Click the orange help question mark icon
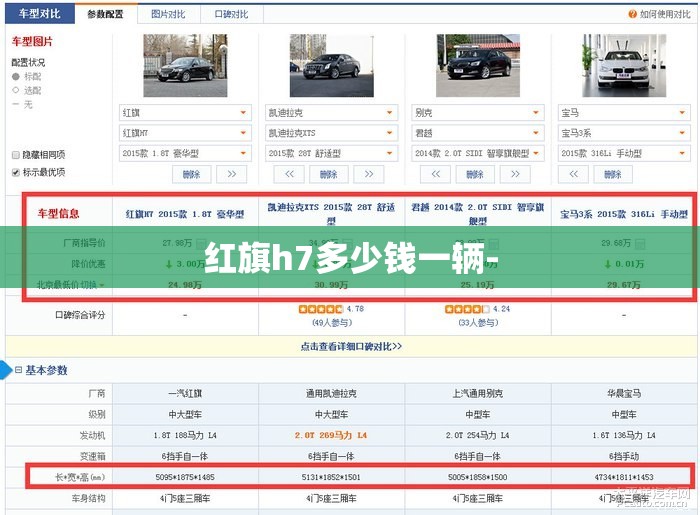 pos(632,14)
